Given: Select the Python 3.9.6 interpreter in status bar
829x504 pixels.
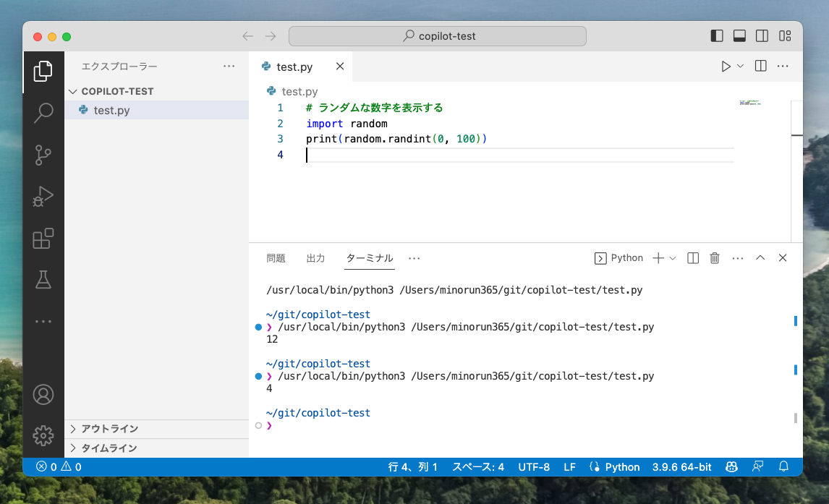Looking at the screenshot, I should (681, 467).
